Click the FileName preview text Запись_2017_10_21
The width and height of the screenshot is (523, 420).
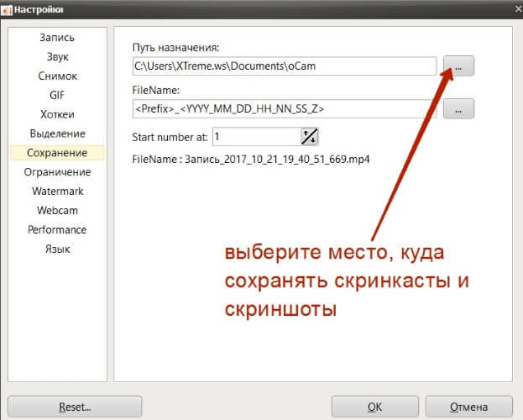250,160
